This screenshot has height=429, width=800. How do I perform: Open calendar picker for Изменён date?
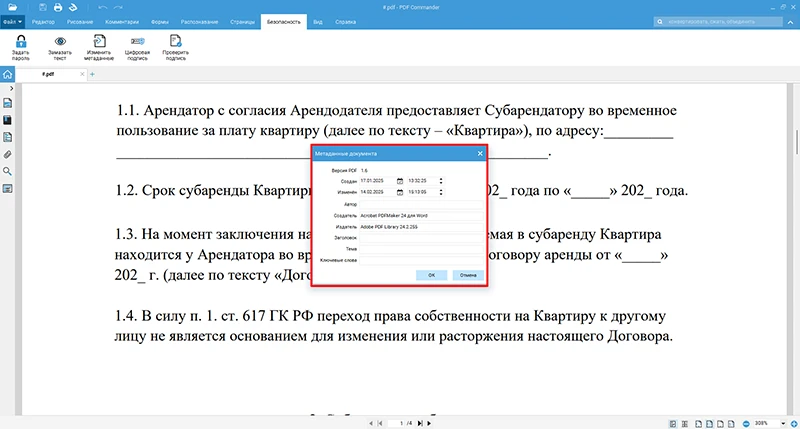point(400,192)
